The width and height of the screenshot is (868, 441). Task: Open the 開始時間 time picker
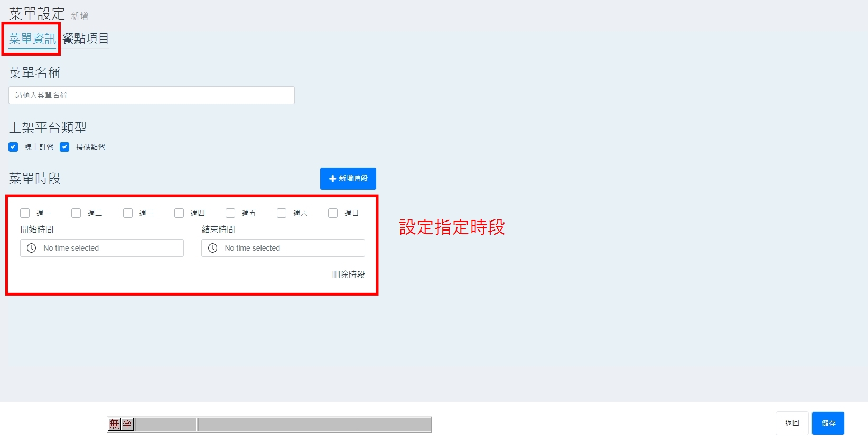102,248
